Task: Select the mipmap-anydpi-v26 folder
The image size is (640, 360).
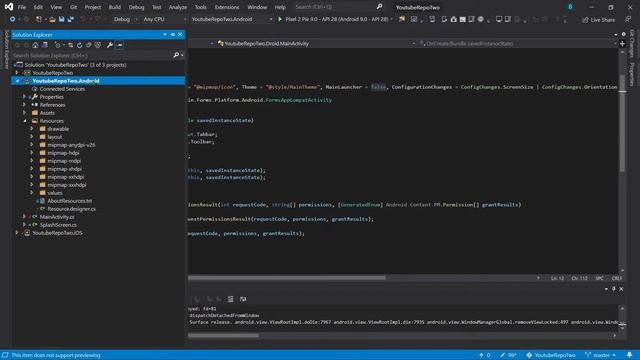Action: click(x=71, y=145)
